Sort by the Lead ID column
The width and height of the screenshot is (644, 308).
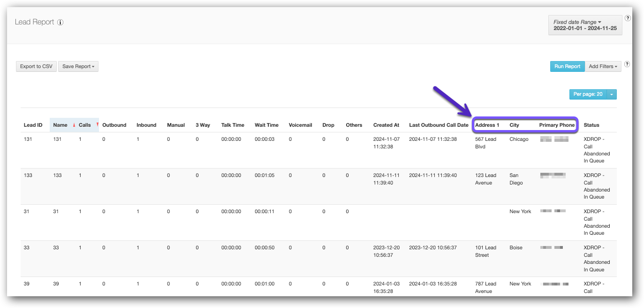33,125
